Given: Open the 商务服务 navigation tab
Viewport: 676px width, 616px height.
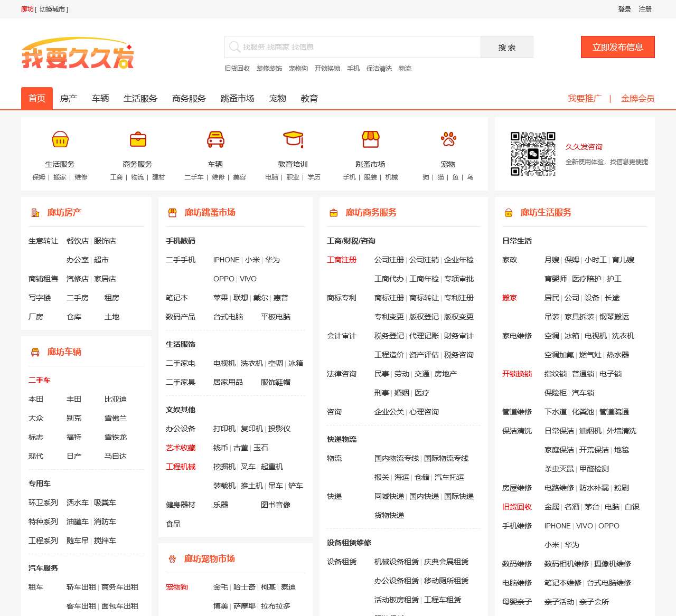Looking at the screenshot, I should pyautogui.click(x=189, y=98).
